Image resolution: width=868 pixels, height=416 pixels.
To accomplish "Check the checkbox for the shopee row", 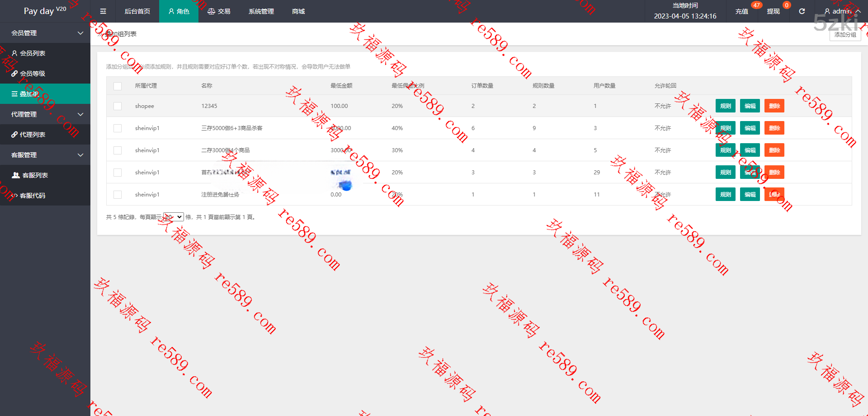I will click(118, 106).
